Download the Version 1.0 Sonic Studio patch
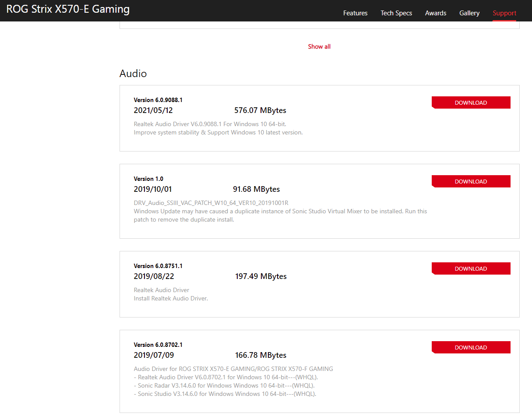Screen dimensions: 532x420 point(471,181)
